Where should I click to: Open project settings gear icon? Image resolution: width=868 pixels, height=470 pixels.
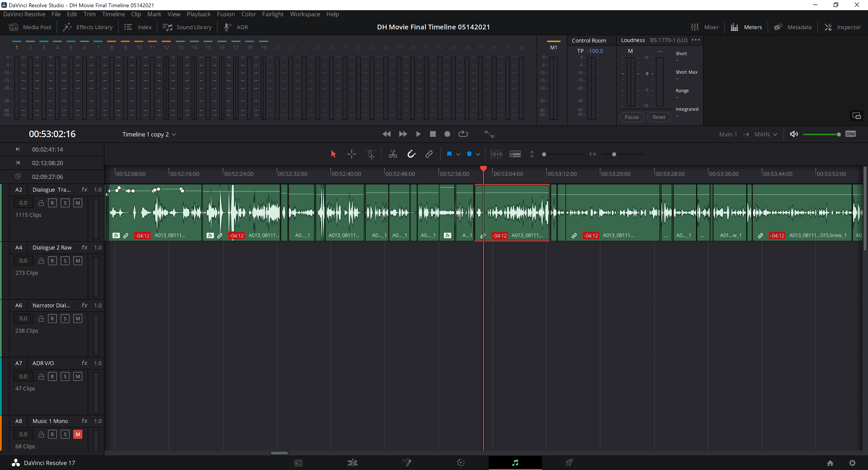pyautogui.click(x=852, y=463)
